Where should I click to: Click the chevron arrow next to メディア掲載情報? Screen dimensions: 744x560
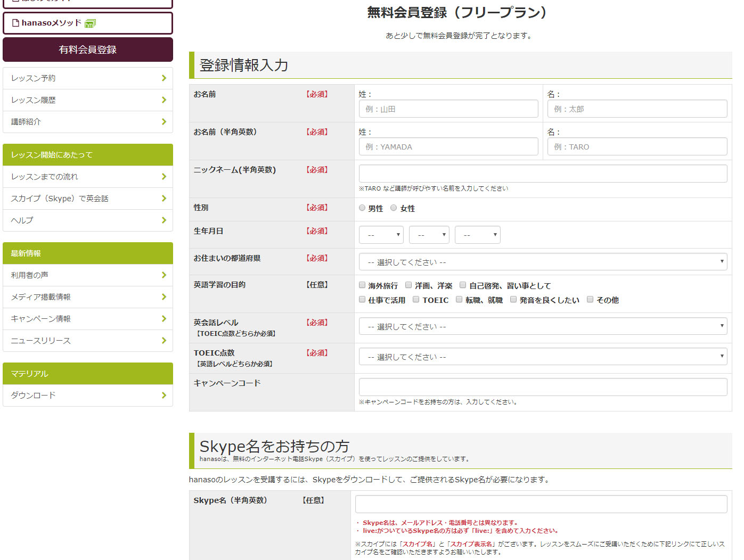163,297
